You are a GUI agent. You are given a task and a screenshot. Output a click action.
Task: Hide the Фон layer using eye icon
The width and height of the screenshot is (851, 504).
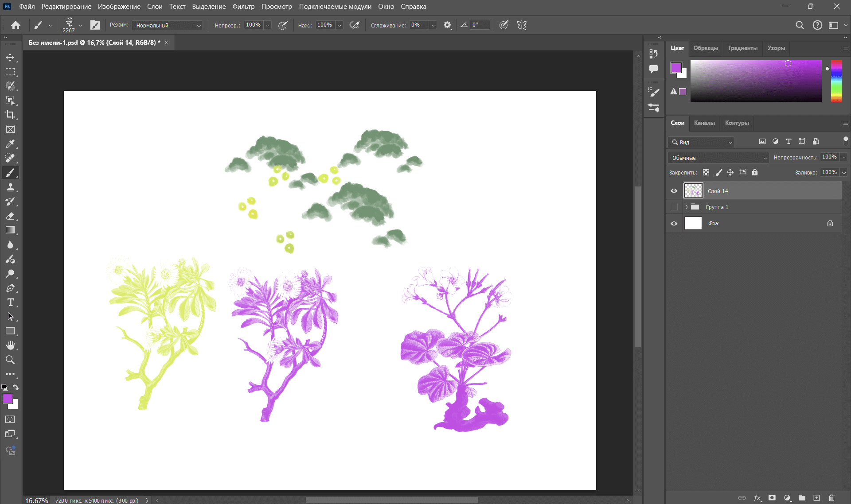(674, 223)
